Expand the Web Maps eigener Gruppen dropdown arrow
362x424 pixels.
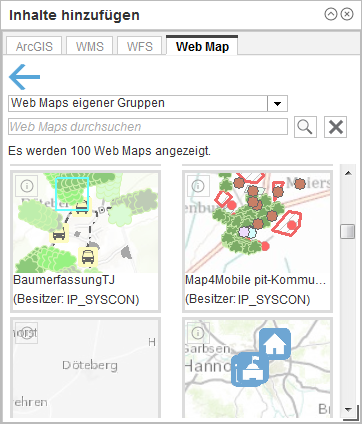click(x=277, y=104)
